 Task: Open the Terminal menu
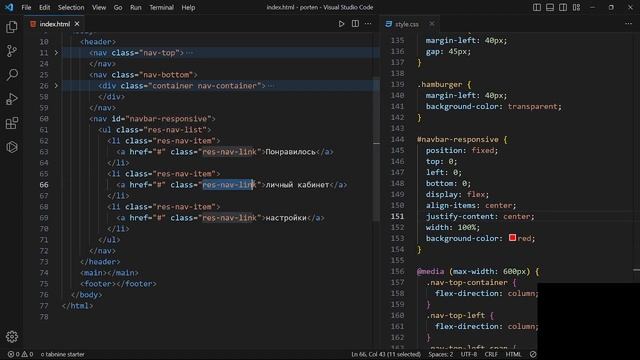(x=161, y=7)
